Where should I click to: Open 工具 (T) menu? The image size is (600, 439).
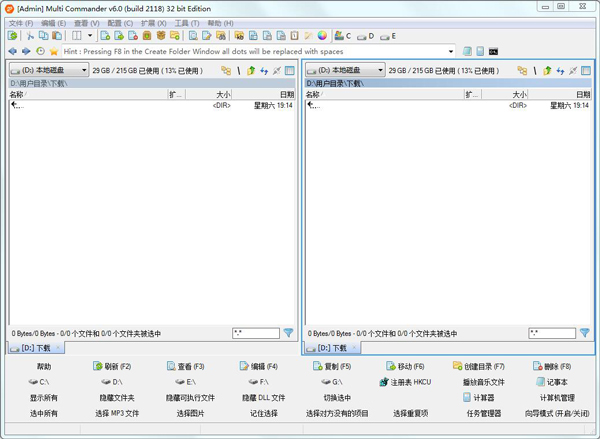pyautogui.click(x=187, y=23)
